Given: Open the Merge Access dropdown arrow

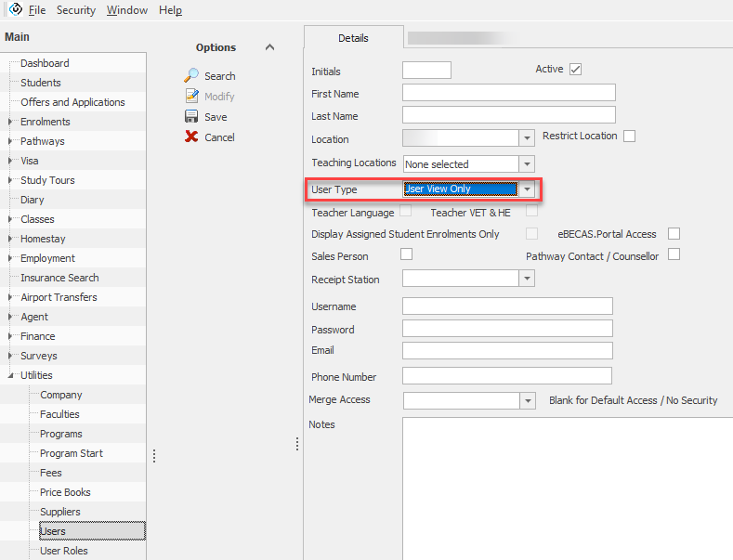Looking at the screenshot, I should tap(528, 401).
